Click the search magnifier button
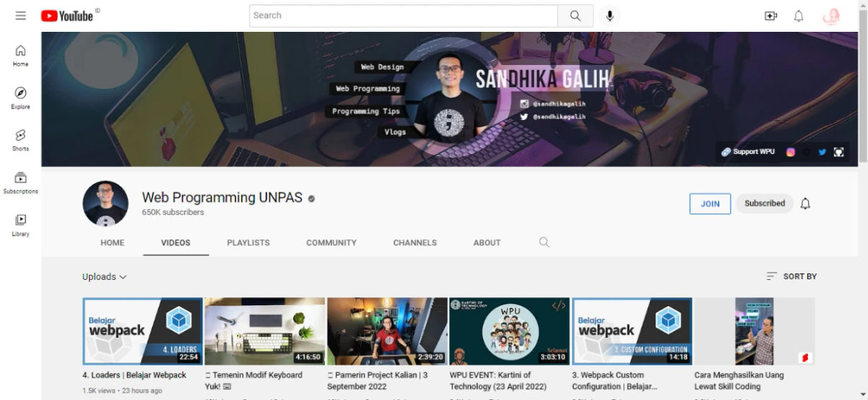This screenshot has width=868, height=400. pyautogui.click(x=576, y=16)
